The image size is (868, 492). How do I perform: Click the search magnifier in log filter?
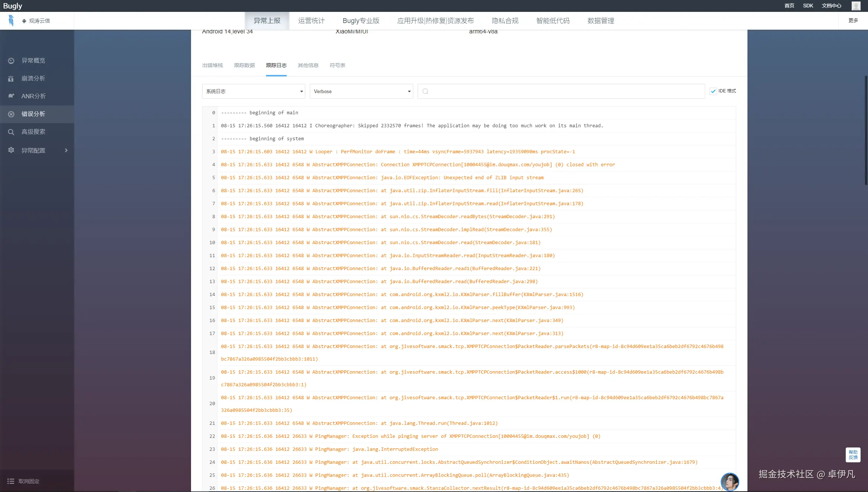coord(425,91)
